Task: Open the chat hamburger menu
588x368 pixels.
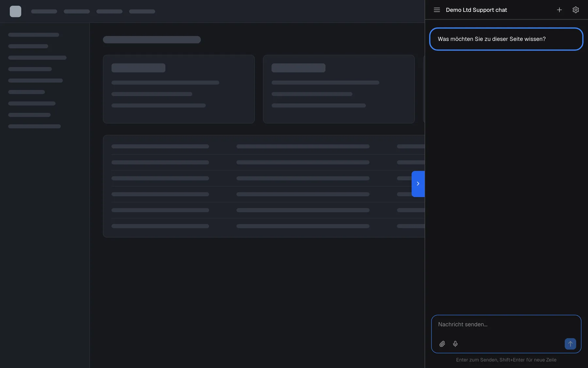Action: (x=437, y=10)
